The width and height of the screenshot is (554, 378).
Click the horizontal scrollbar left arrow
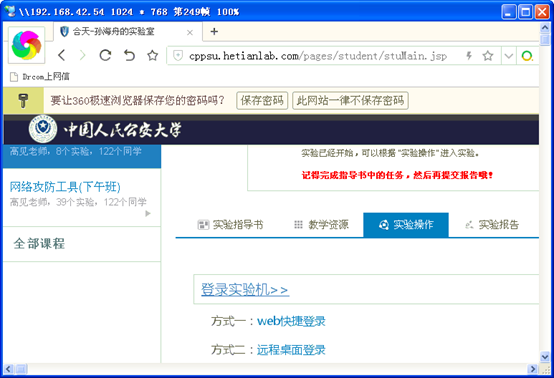pyautogui.click(x=8, y=369)
